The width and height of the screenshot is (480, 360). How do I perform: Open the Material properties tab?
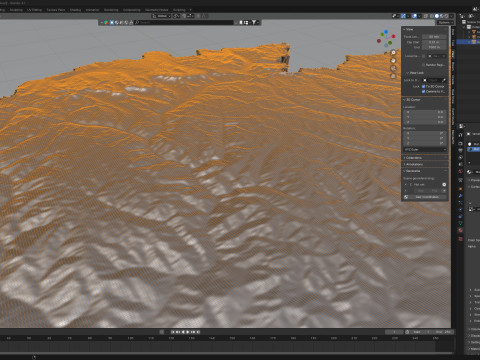pos(460,230)
